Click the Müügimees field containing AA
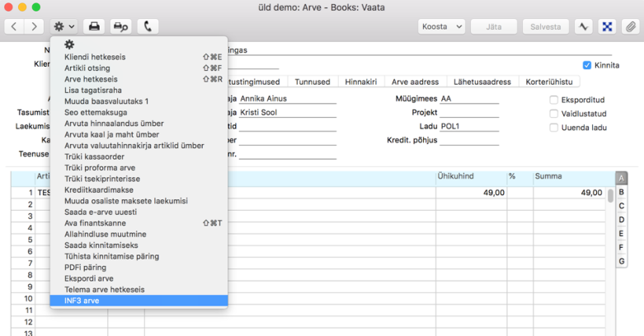This screenshot has width=644, height=336. point(469,99)
